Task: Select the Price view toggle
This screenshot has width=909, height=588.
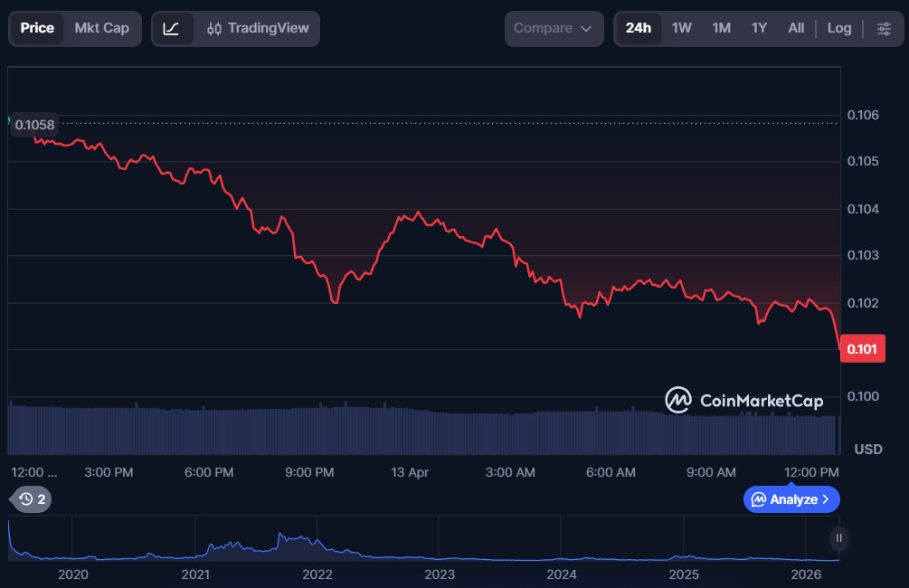Action: (x=37, y=28)
